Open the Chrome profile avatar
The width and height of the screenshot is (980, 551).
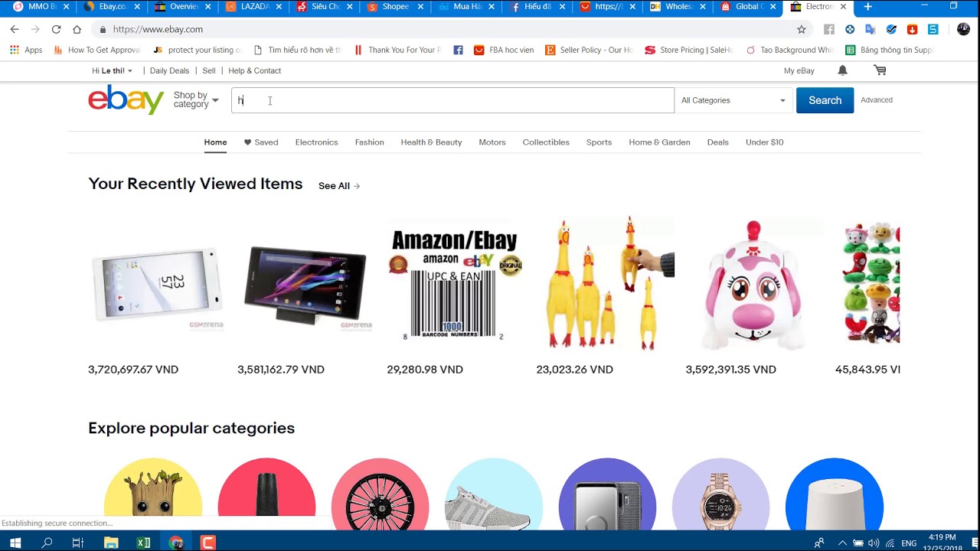963,29
